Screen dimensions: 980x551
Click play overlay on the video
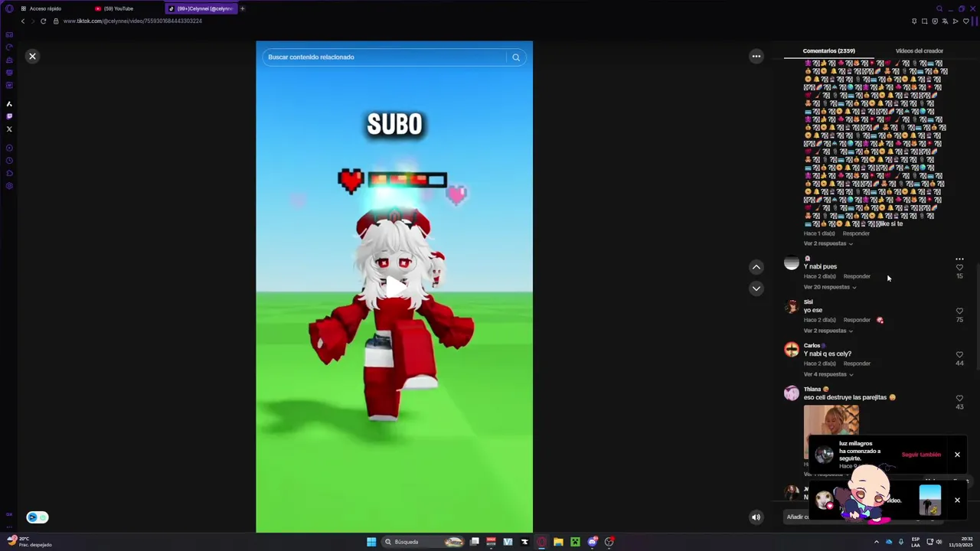394,286
